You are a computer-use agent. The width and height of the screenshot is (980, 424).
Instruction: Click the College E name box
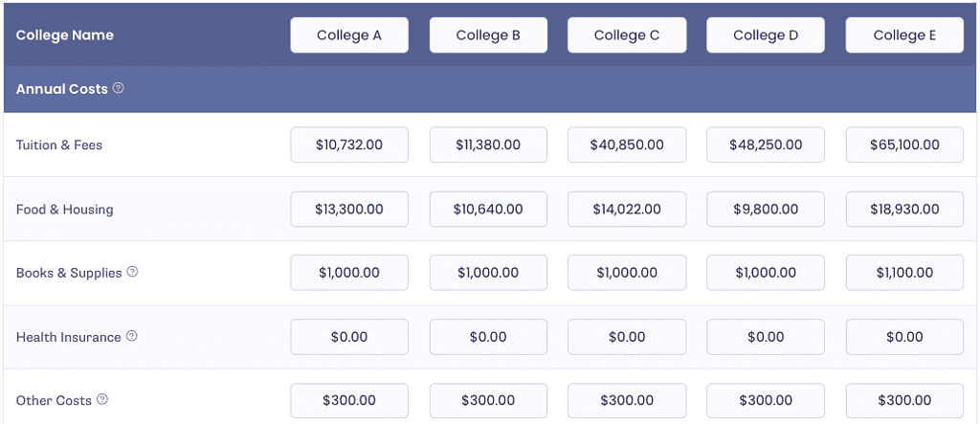tap(904, 35)
